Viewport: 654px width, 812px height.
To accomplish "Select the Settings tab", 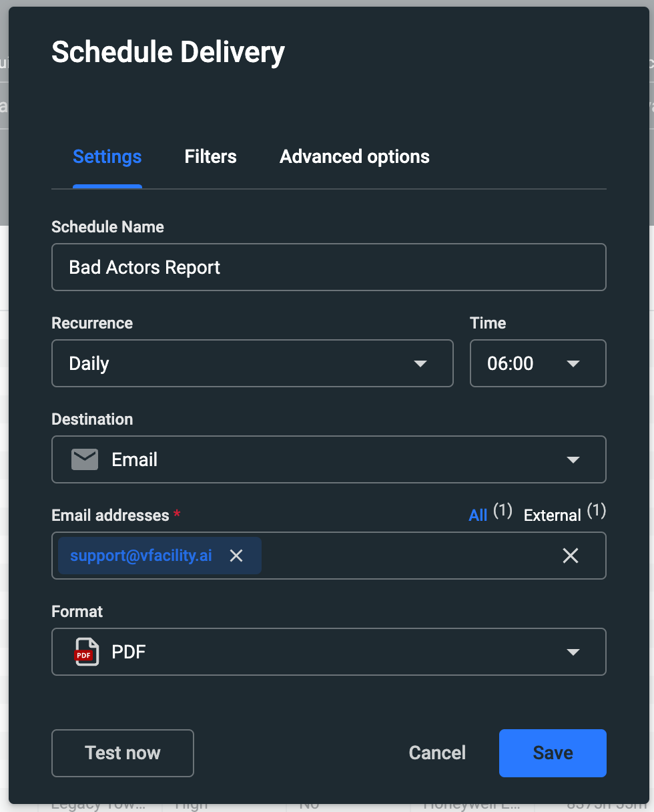I will tap(107, 157).
